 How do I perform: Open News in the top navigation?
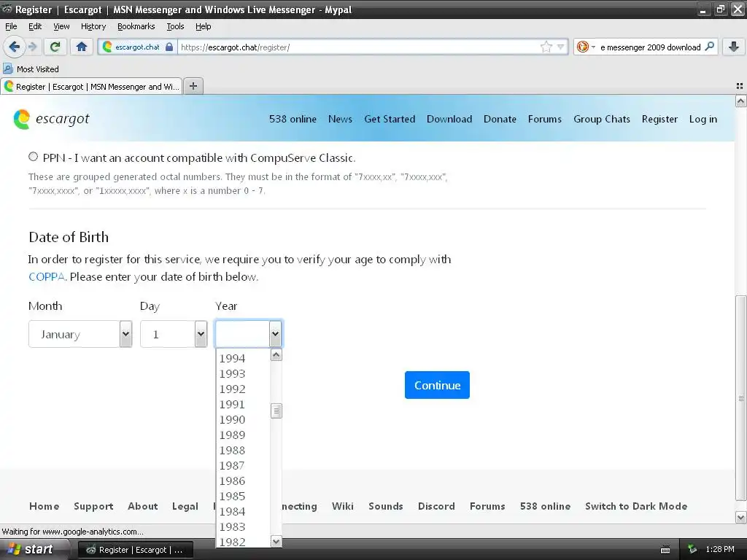340,119
